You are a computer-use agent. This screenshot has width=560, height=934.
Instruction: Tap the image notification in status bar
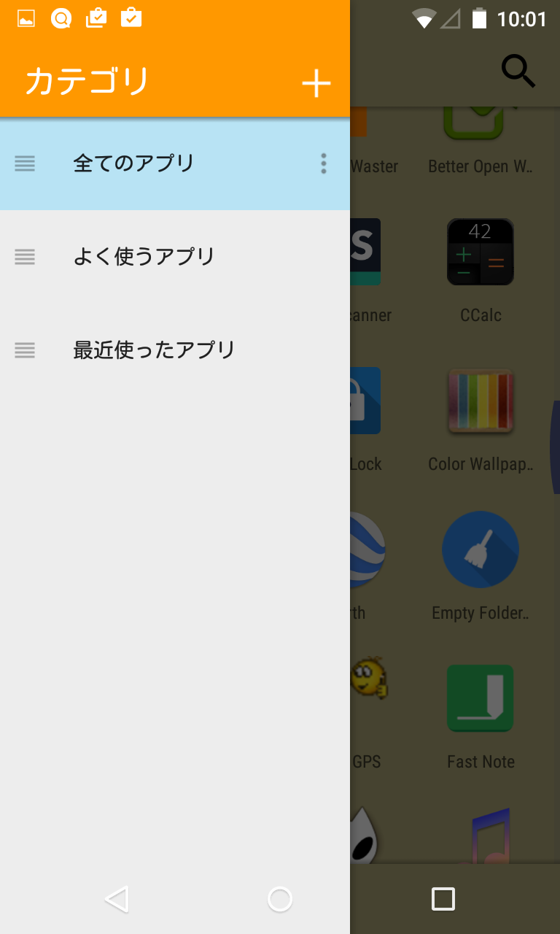(26, 18)
